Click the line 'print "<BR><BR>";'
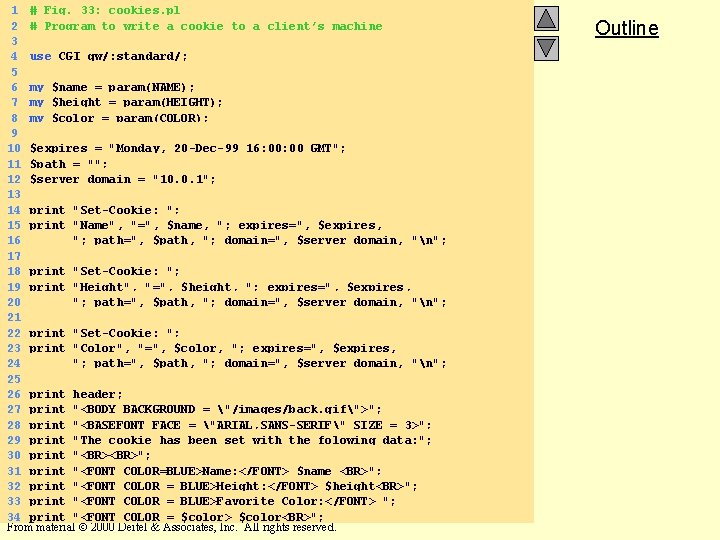This screenshot has width=720, height=540. point(90,456)
